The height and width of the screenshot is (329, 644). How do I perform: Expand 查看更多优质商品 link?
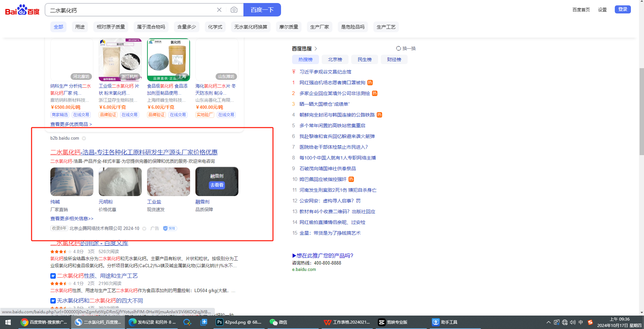(x=71, y=124)
